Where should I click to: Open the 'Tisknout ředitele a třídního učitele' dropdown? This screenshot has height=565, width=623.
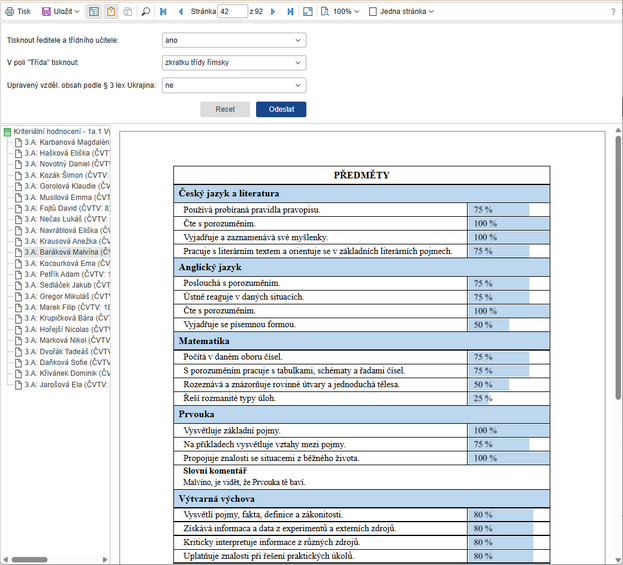pos(233,40)
